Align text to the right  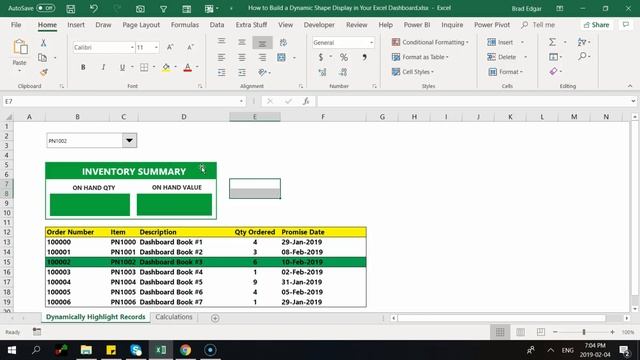pos(262,58)
